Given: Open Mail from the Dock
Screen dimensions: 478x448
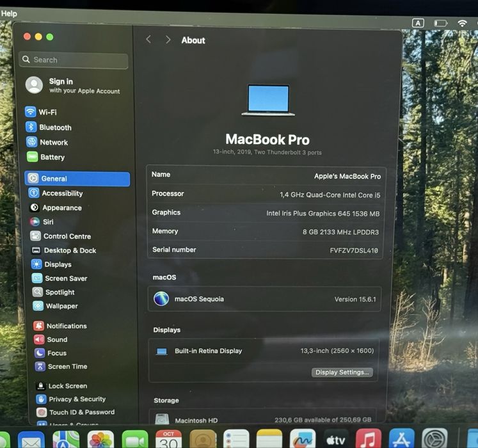Looking at the screenshot, I should click(31, 441).
